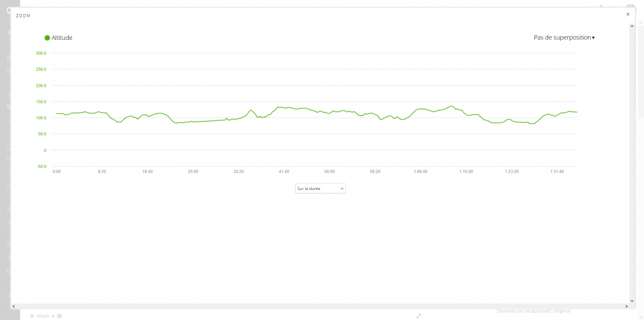The width and height of the screenshot is (644, 320).
Task: Select the Allure label below the dialog
Action: click(43, 316)
